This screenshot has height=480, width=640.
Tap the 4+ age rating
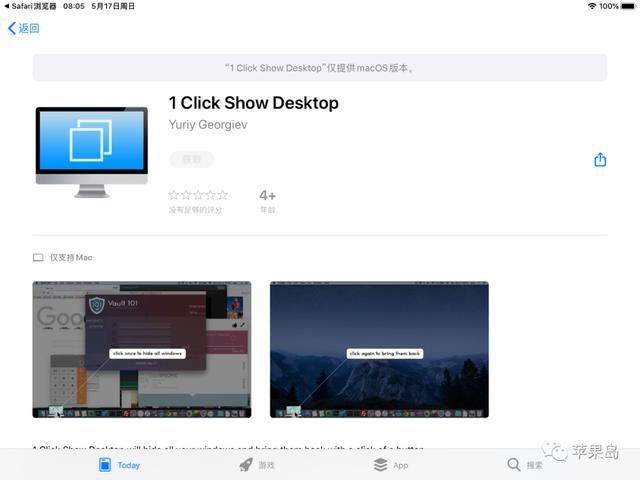(268, 196)
